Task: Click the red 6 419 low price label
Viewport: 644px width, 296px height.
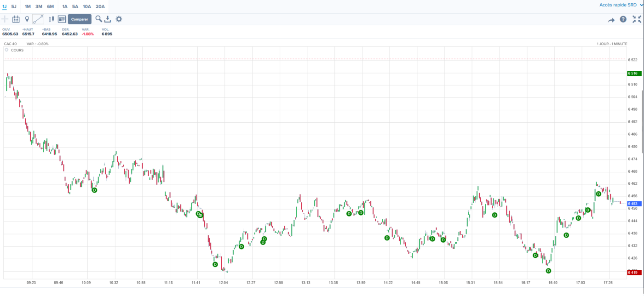Action: 634,273
